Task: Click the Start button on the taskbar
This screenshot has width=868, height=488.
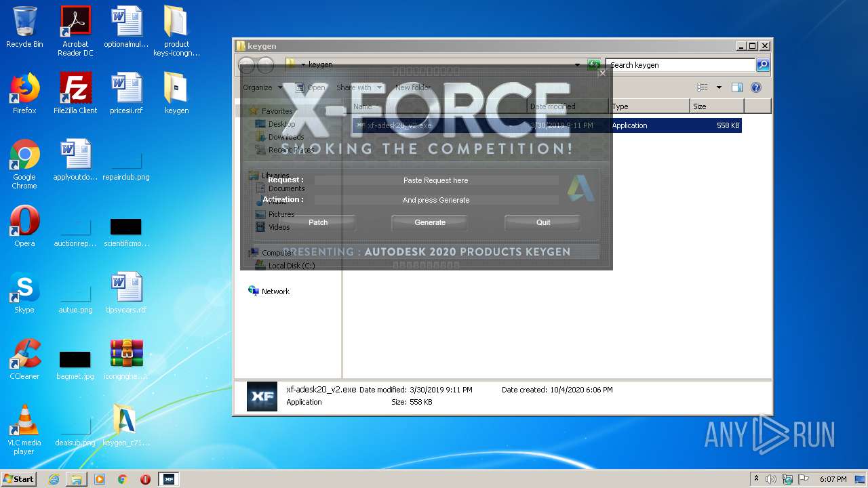Action: click(18, 479)
